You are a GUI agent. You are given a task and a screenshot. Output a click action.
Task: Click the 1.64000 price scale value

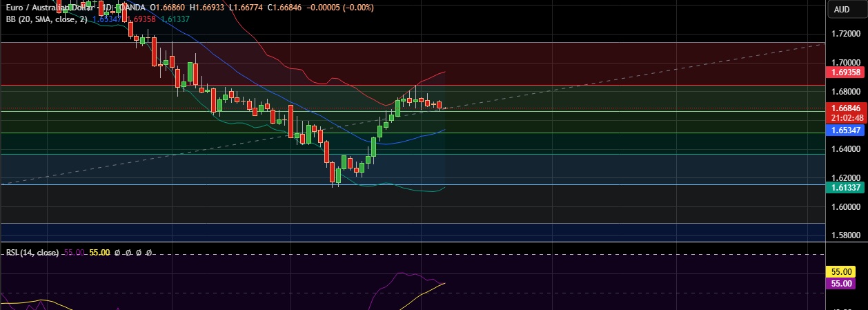point(845,148)
